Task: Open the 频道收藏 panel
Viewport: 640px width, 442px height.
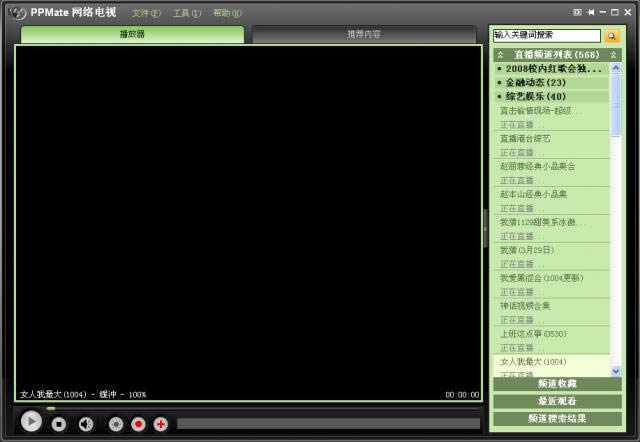Action: coord(557,384)
